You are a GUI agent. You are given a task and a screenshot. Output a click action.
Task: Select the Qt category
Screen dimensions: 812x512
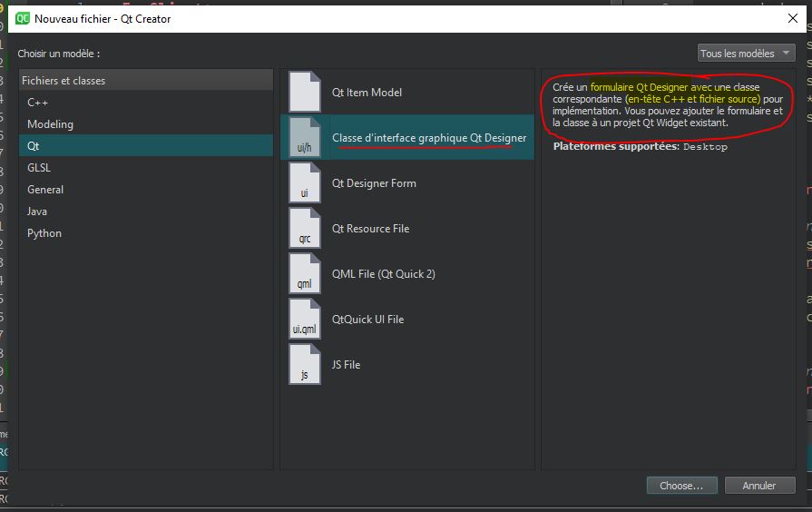click(x=146, y=145)
